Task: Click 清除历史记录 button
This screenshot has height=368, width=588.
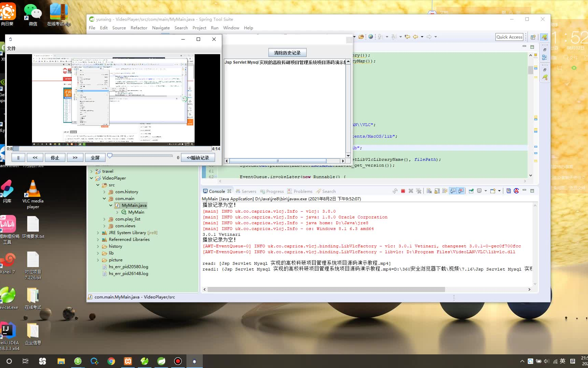Action: [x=287, y=53]
